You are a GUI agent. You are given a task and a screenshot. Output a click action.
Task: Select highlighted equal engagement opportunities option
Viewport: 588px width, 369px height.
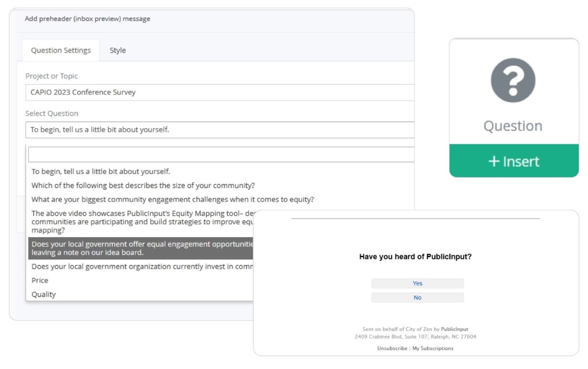(142, 248)
